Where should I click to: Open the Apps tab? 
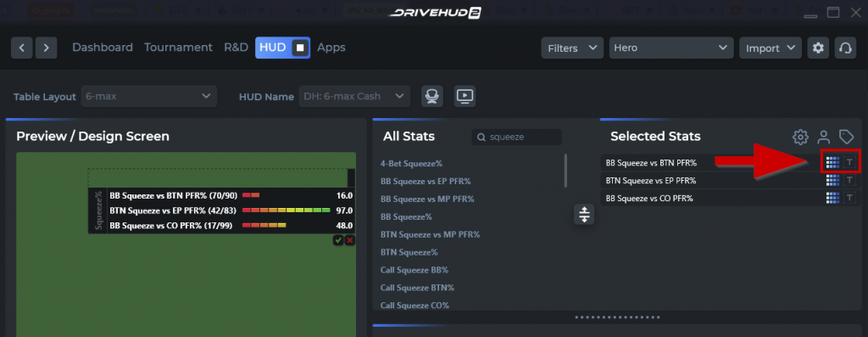tap(331, 48)
